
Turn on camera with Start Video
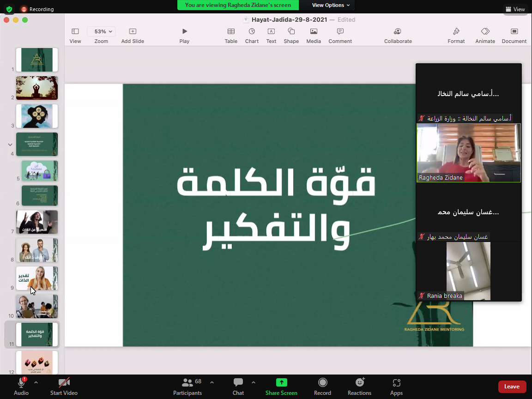tap(64, 383)
